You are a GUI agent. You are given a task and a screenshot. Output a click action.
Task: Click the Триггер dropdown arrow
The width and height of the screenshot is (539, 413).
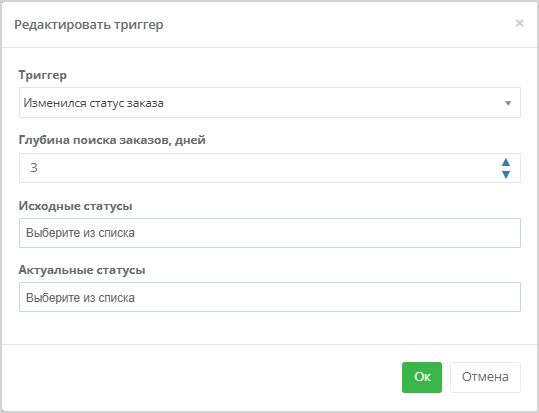(508, 103)
